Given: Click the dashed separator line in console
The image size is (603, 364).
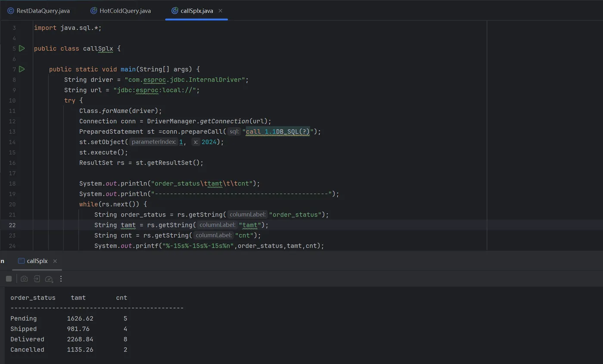Looking at the screenshot, I should click(97, 308).
